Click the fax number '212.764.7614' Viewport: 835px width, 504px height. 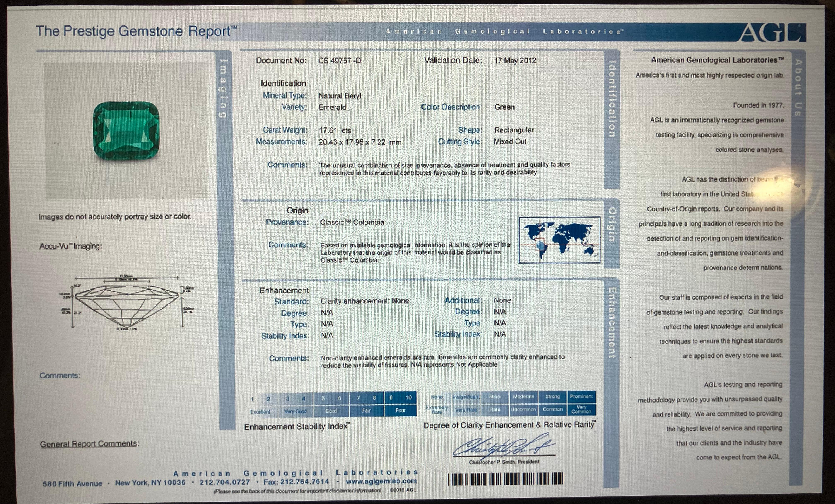coord(304,481)
